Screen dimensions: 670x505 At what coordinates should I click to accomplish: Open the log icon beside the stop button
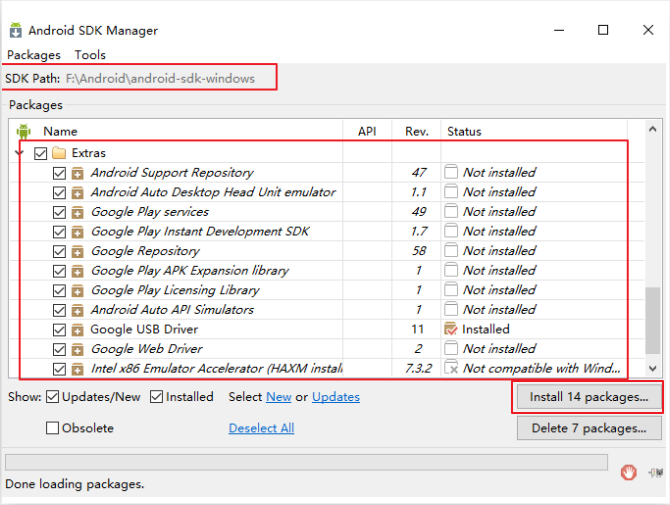656,473
